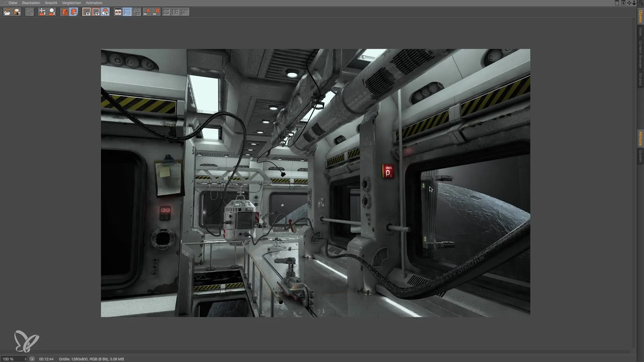Set current image as A

click(x=147, y=12)
